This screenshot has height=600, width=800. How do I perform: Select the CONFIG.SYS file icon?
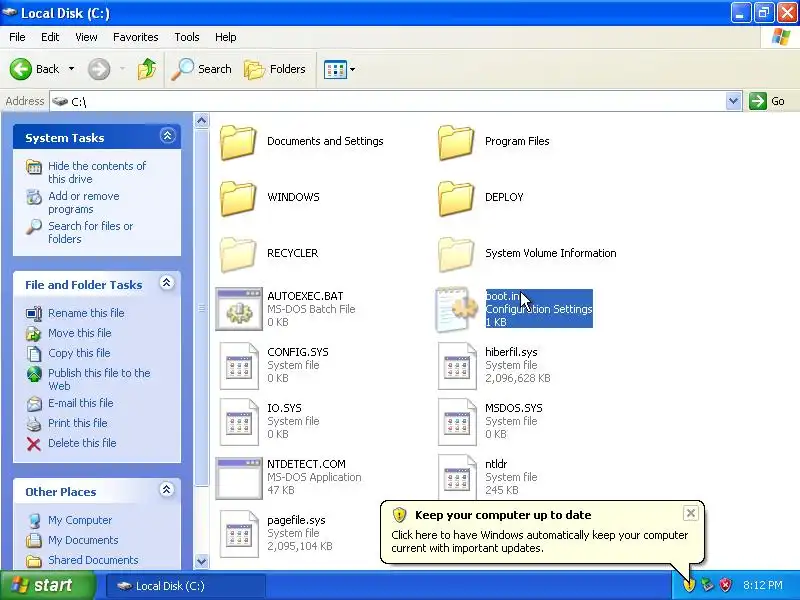(239, 366)
